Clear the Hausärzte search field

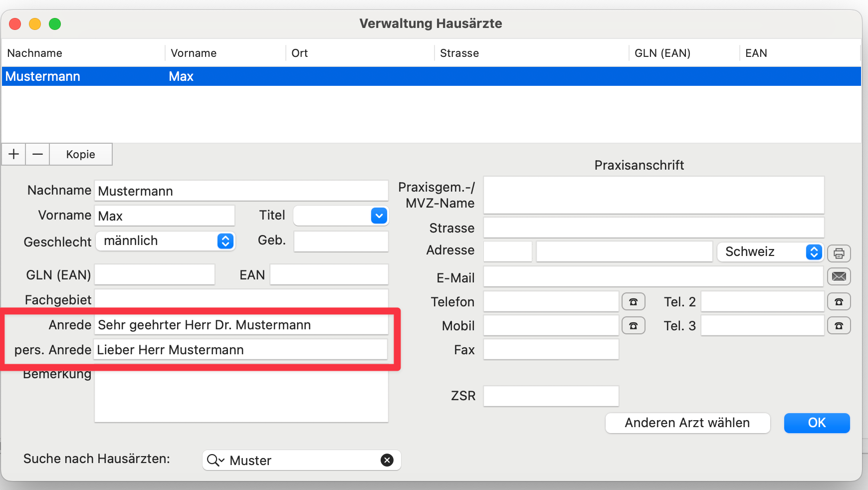(x=387, y=460)
